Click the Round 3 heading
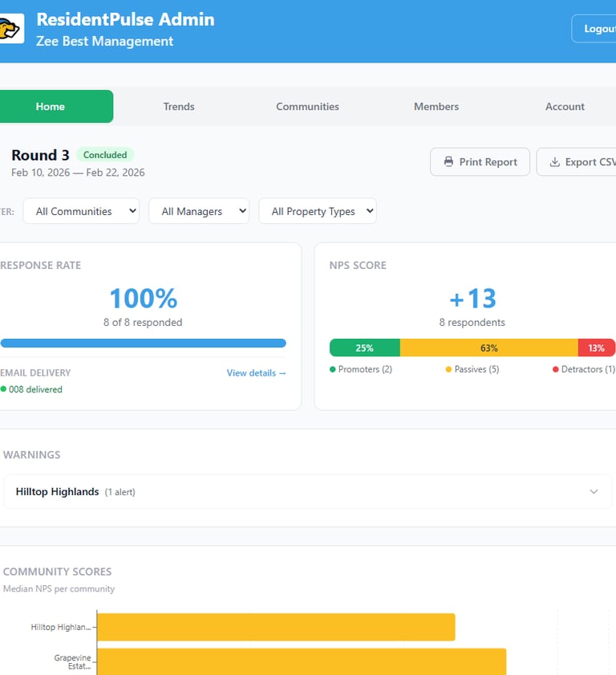616x675 pixels. (x=40, y=155)
